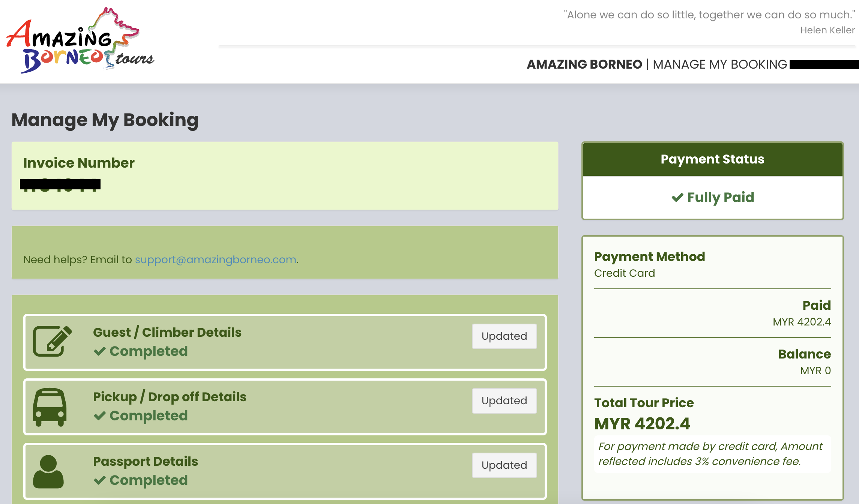Screen dimensions: 859x504
Task: Open Pickup / Drop off Details section heading
Action: (170, 397)
